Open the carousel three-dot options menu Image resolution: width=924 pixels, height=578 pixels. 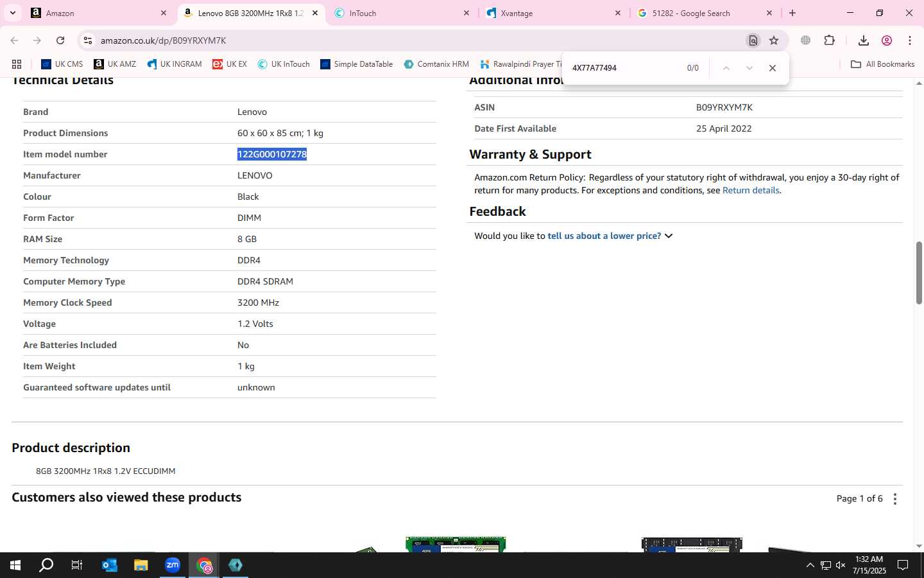895,499
